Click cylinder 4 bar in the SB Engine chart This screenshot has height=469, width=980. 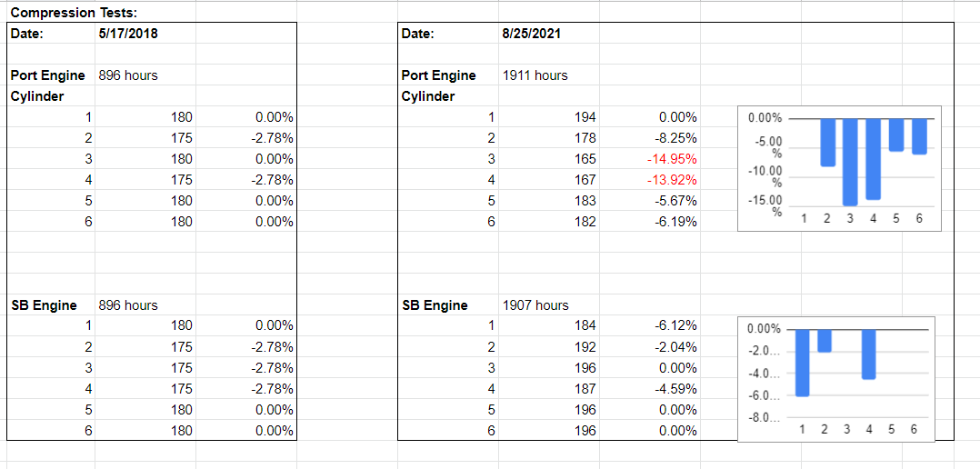click(x=868, y=354)
